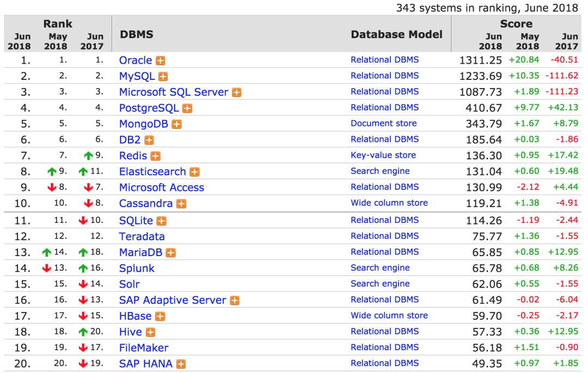Click Key-value store link in Redis row

[383, 156]
